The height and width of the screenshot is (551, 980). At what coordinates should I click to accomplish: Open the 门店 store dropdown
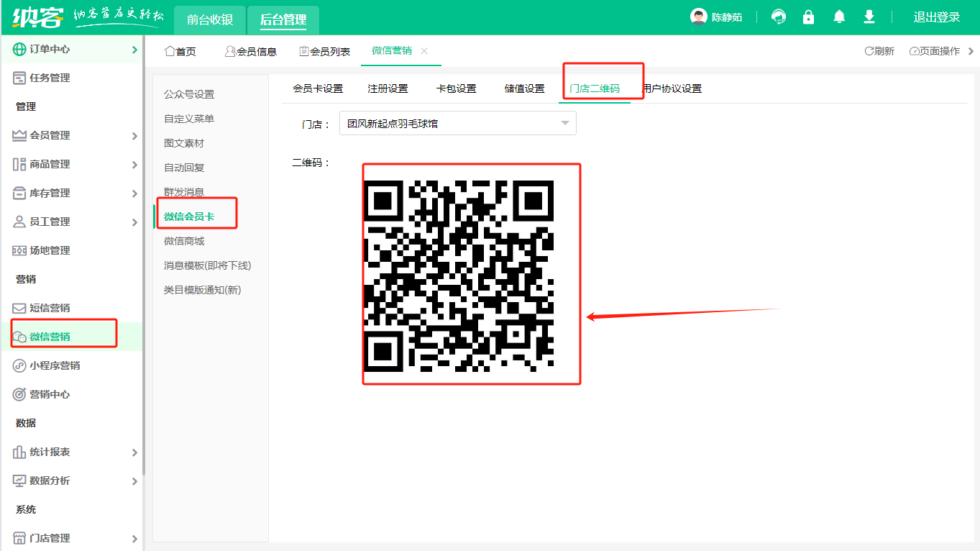point(457,123)
